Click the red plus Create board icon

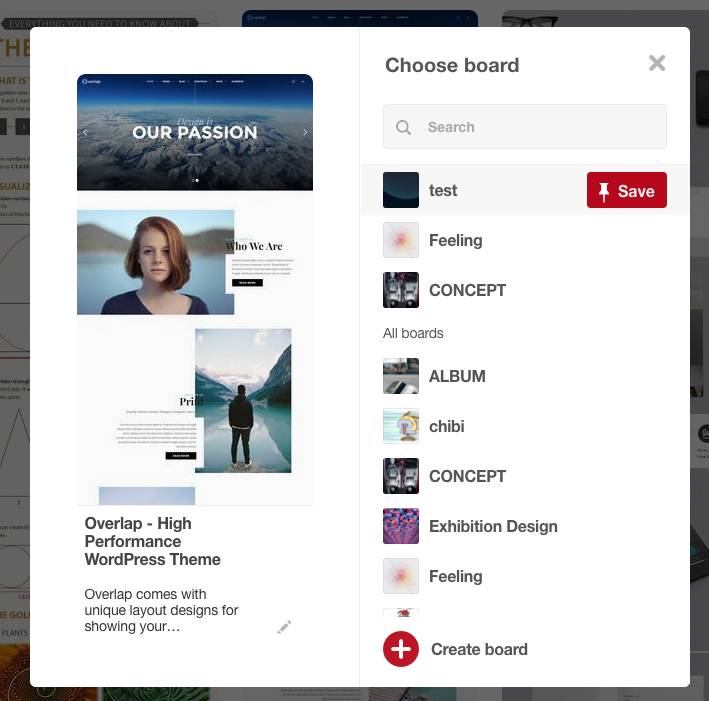click(x=401, y=649)
